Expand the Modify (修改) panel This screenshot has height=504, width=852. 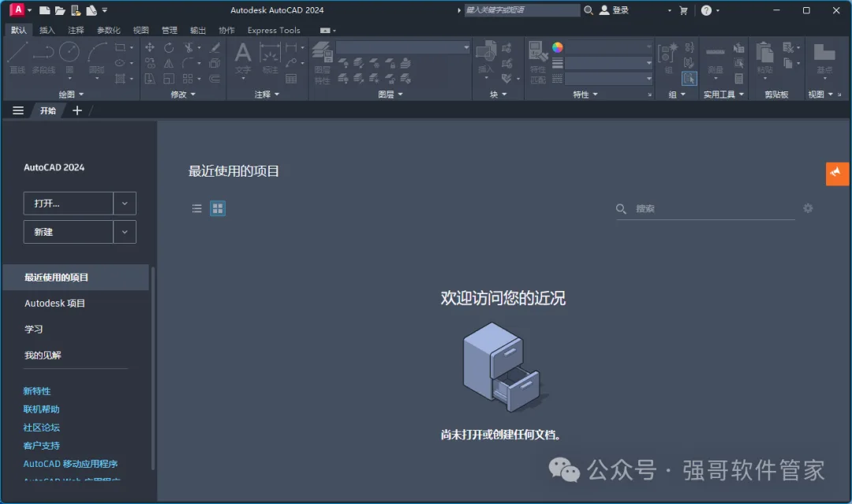click(182, 95)
